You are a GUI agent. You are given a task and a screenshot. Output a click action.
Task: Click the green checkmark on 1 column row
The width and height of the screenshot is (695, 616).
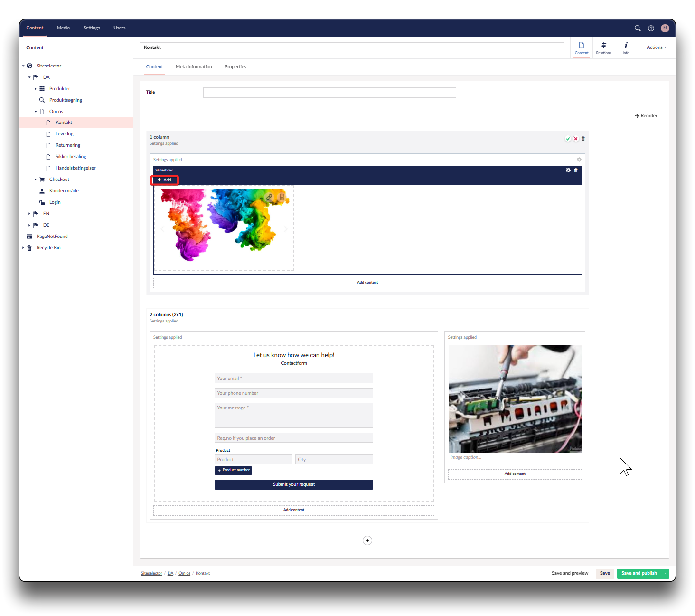click(x=568, y=139)
